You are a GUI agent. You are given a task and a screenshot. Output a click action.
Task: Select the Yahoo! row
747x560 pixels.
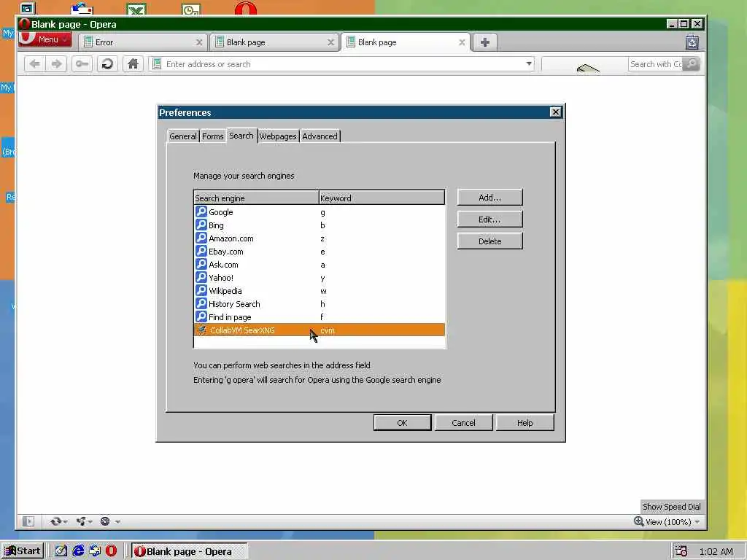coord(320,277)
